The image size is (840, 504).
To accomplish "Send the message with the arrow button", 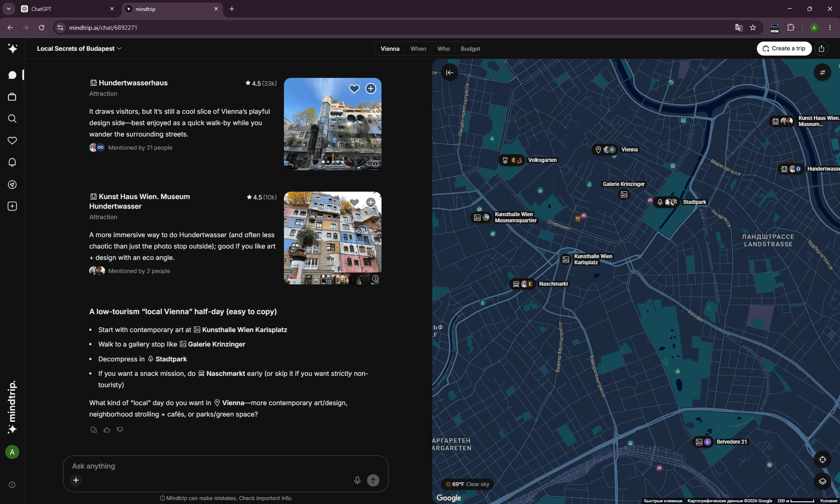I will (373, 480).
